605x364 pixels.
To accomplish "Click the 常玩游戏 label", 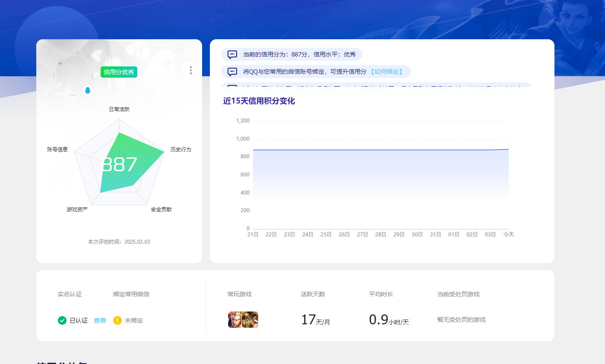I will click(240, 294).
